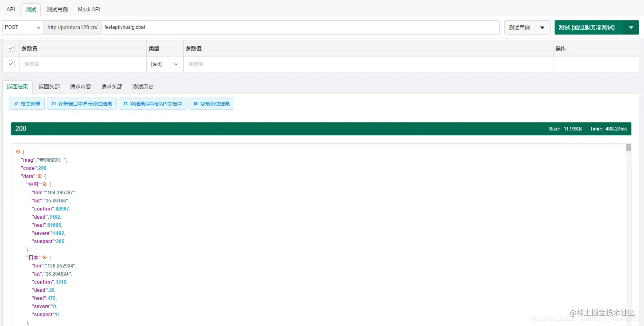Click the URL path field fastapi/virus/global
Viewport: 644px width, 326px height.
click(301, 27)
